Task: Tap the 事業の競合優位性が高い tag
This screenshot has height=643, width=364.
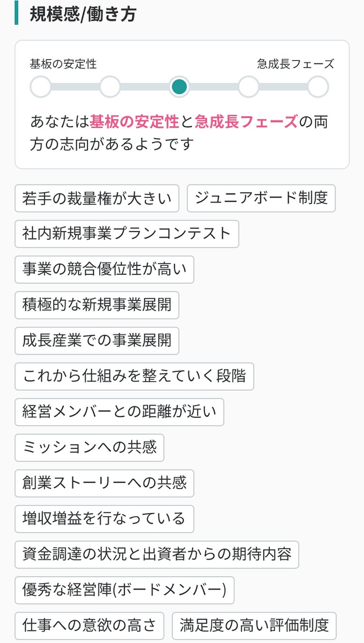Action: [x=104, y=270]
